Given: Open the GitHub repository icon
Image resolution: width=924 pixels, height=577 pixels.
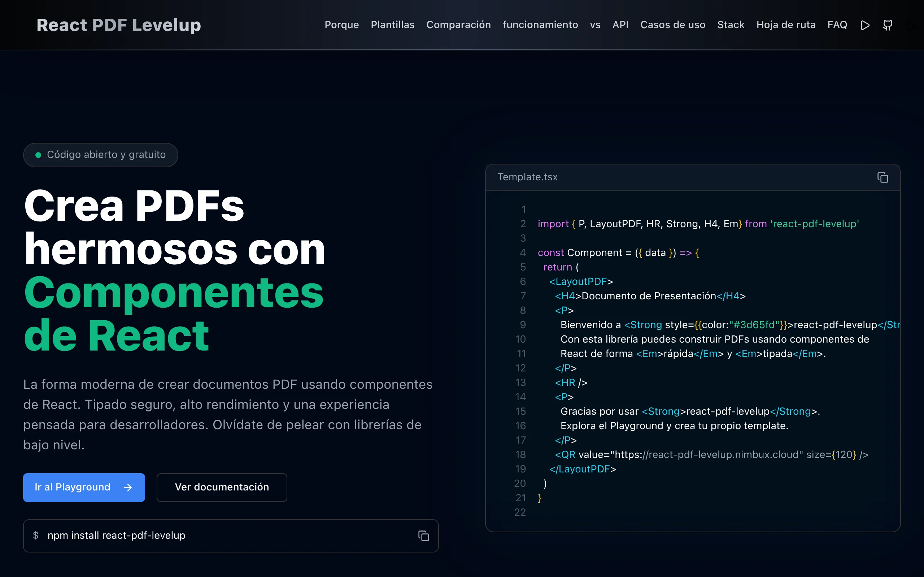Looking at the screenshot, I should point(887,25).
